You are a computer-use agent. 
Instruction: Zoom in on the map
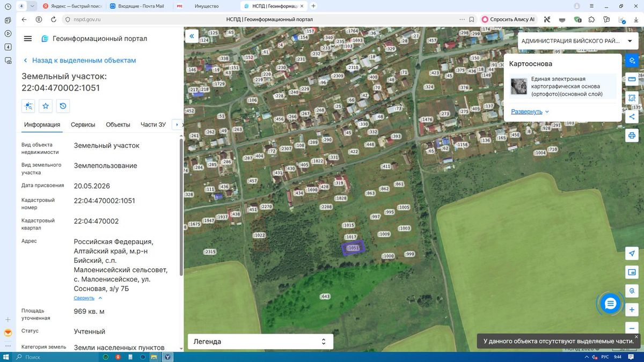coord(632,310)
